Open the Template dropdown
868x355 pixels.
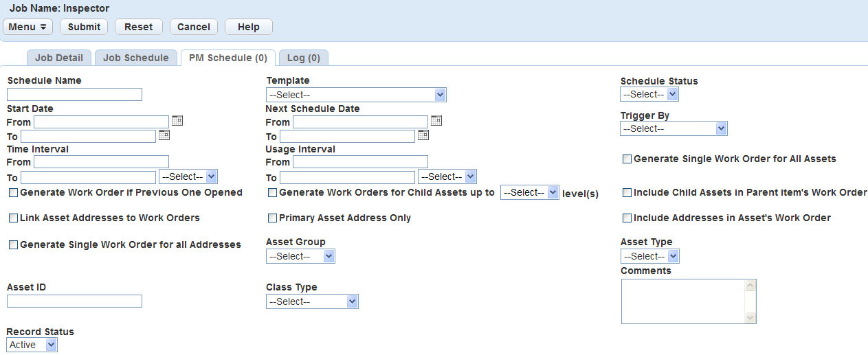(x=356, y=95)
